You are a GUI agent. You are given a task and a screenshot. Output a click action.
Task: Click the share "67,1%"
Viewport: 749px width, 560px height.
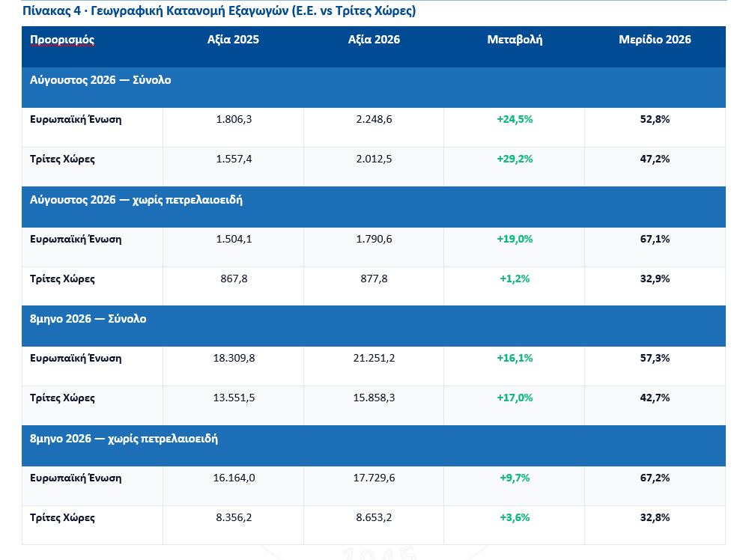click(x=655, y=239)
